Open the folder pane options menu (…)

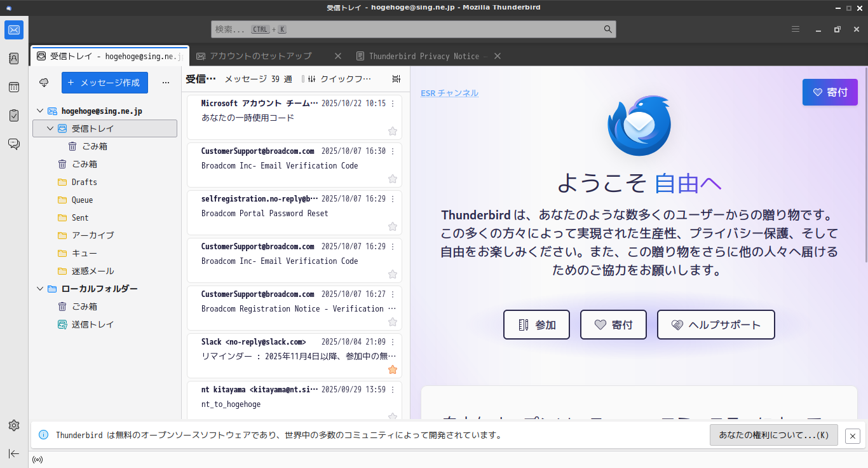(x=166, y=83)
